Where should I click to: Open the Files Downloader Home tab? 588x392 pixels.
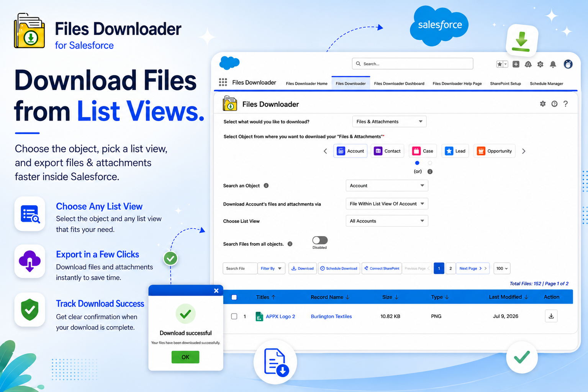point(306,83)
